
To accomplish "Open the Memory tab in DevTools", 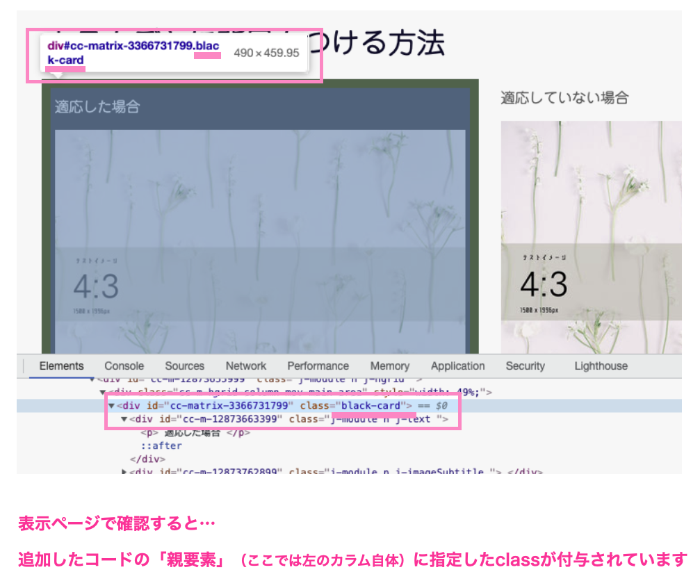I will pos(389,366).
